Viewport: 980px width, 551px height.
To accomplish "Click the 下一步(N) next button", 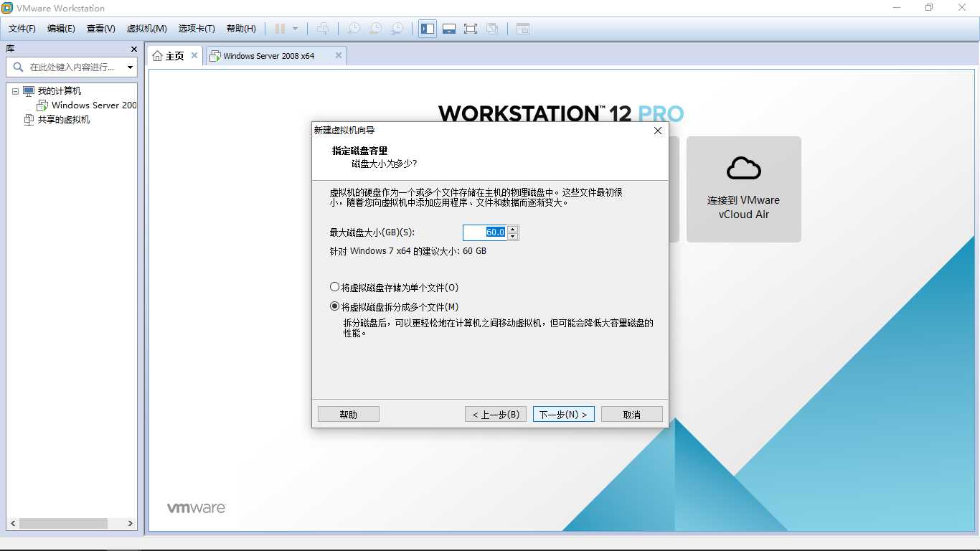I will coord(563,415).
